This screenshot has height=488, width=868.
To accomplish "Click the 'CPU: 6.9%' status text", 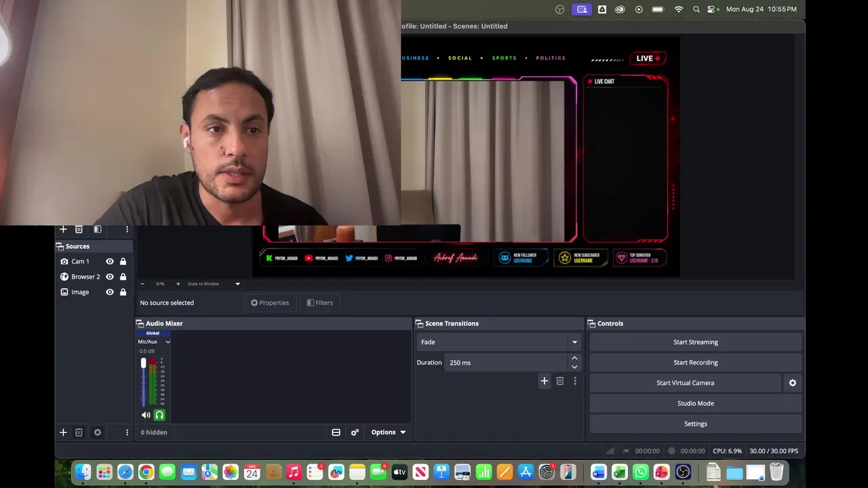I will (x=727, y=451).
